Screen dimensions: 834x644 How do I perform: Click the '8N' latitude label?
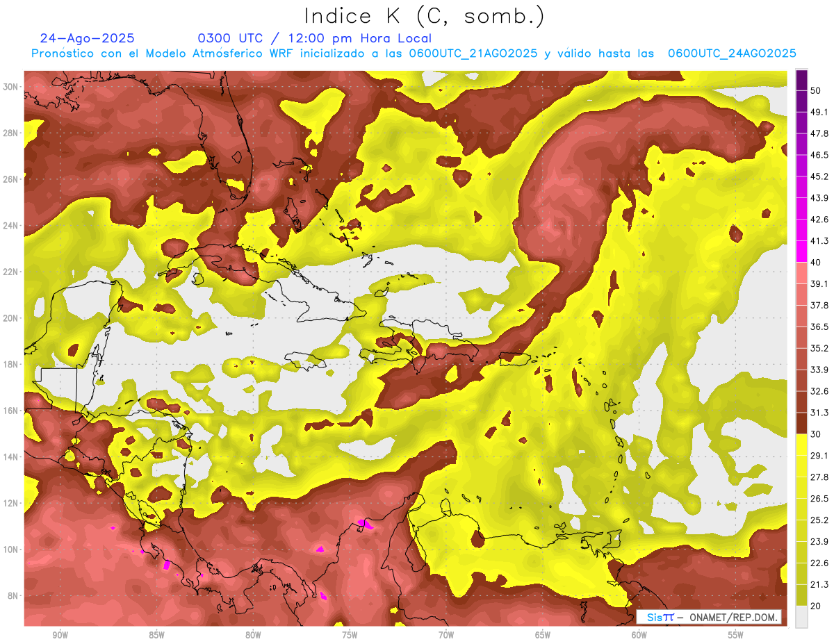point(13,595)
